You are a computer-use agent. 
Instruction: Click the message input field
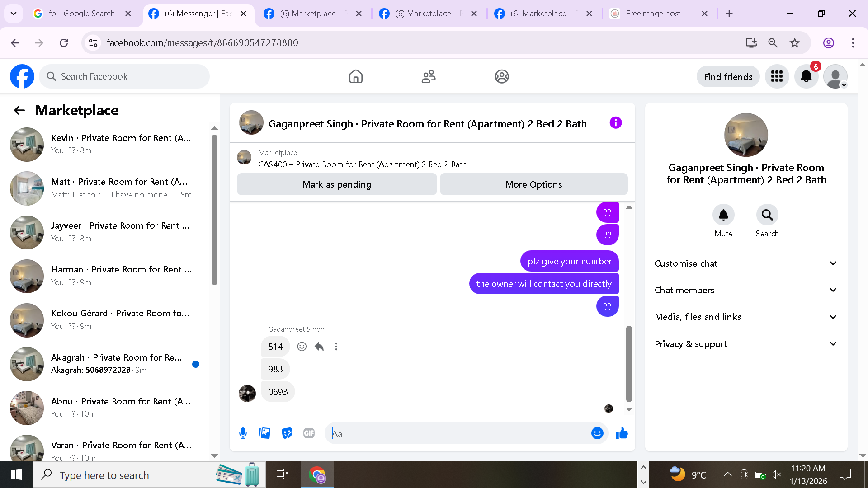[x=457, y=433]
